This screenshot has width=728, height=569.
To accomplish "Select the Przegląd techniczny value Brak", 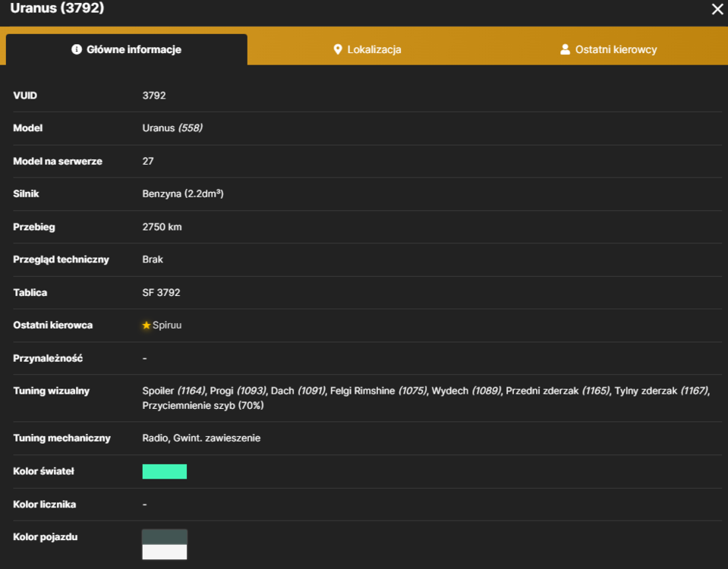I will coord(153,259).
